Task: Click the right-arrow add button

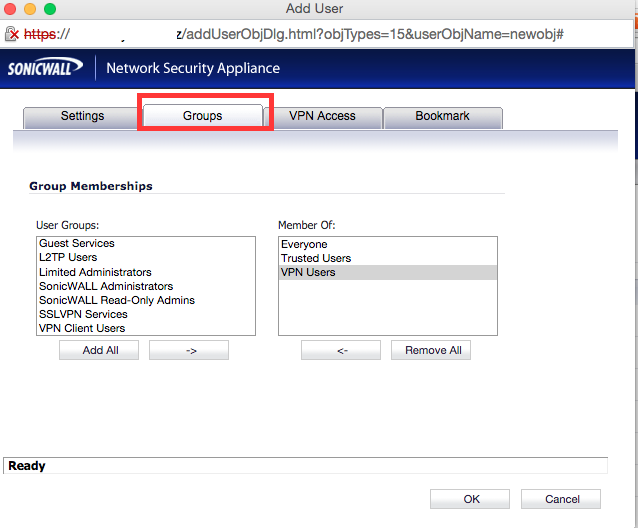Action: tap(189, 350)
